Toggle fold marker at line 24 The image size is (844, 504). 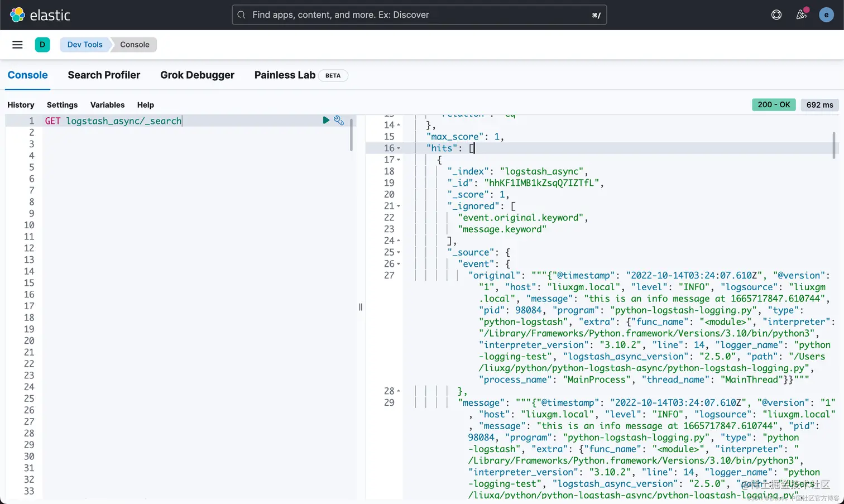(399, 241)
